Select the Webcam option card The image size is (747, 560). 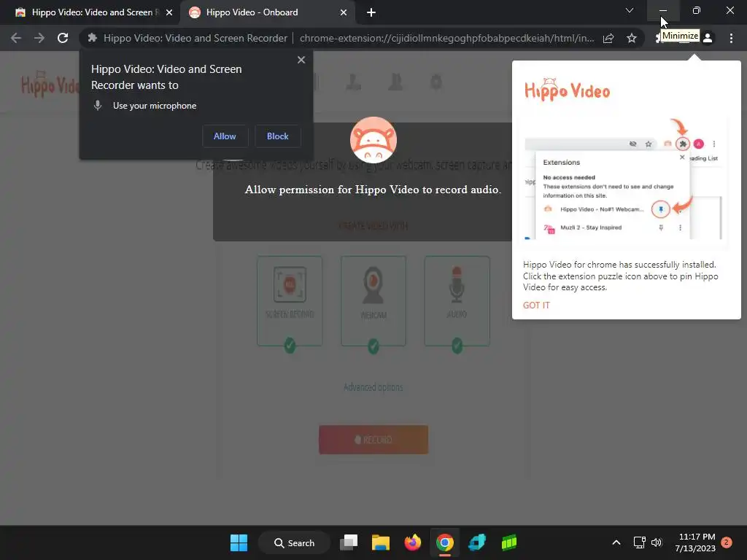click(x=373, y=301)
